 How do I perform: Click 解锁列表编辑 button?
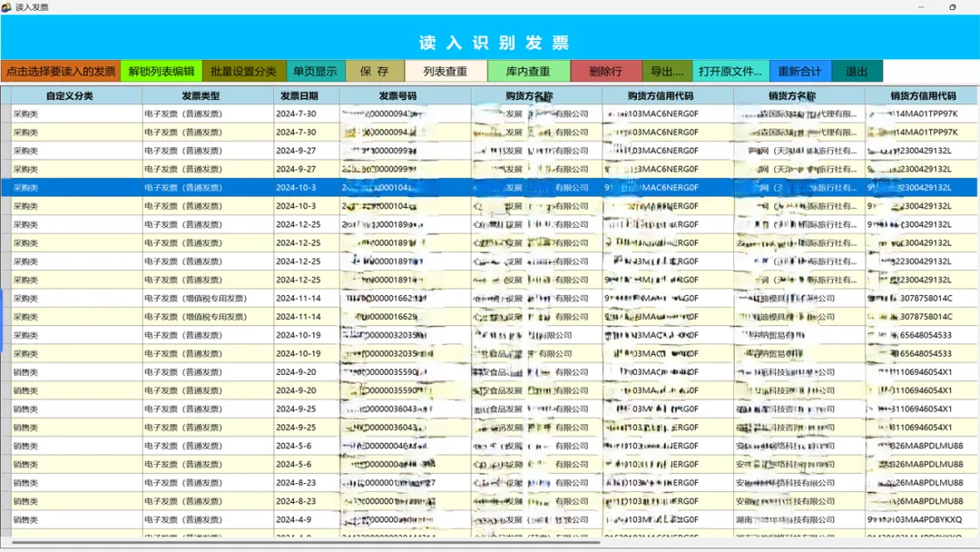coord(162,71)
